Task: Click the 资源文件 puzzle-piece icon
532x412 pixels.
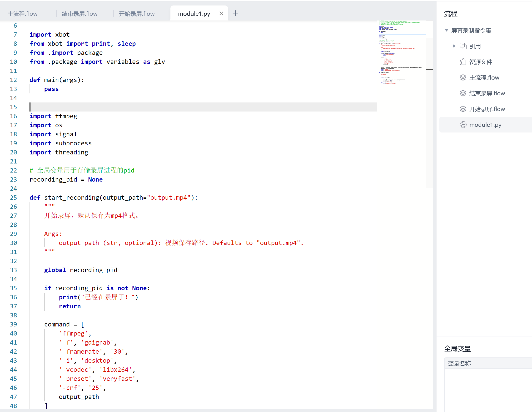Action: pyautogui.click(x=463, y=62)
